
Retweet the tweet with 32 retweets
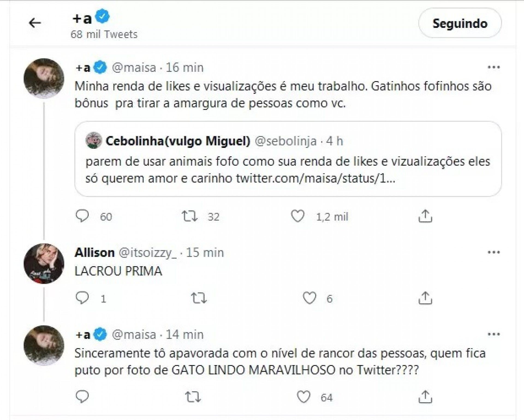(x=190, y=216)
